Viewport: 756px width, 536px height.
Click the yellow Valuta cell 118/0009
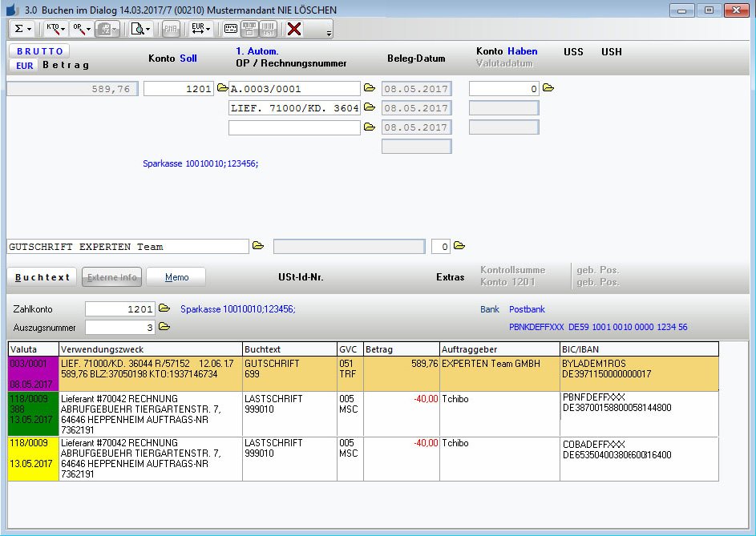pos(33,458)
